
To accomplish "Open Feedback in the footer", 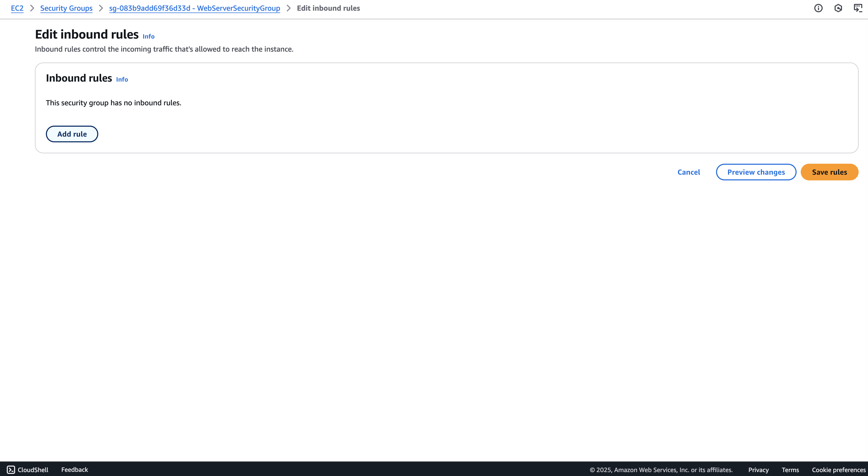I will click(x=75, y=469).
